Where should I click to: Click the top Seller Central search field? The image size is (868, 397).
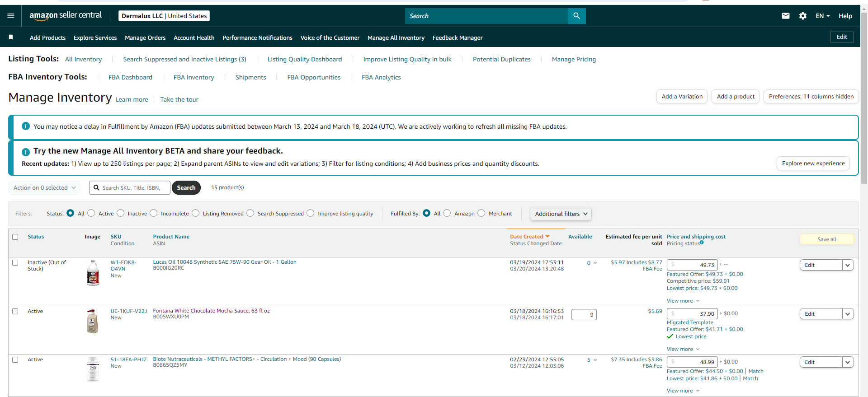[486, 16]
